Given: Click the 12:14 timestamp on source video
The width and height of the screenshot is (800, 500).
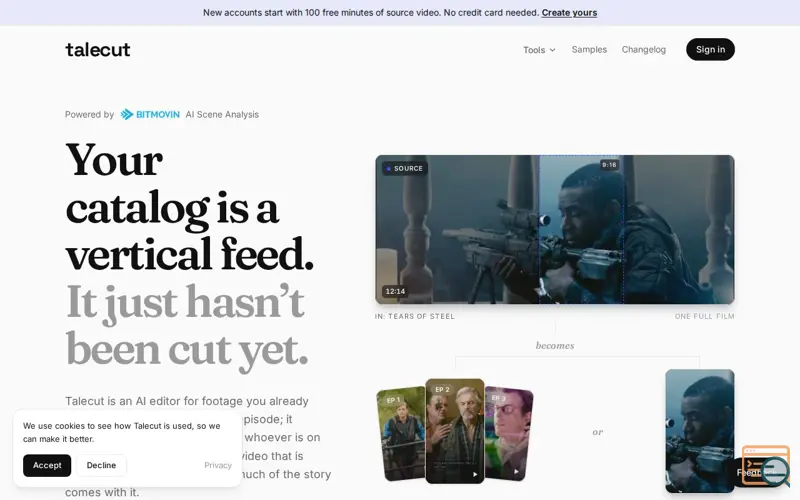Looking at the screenshot, I should pos(395,291).
